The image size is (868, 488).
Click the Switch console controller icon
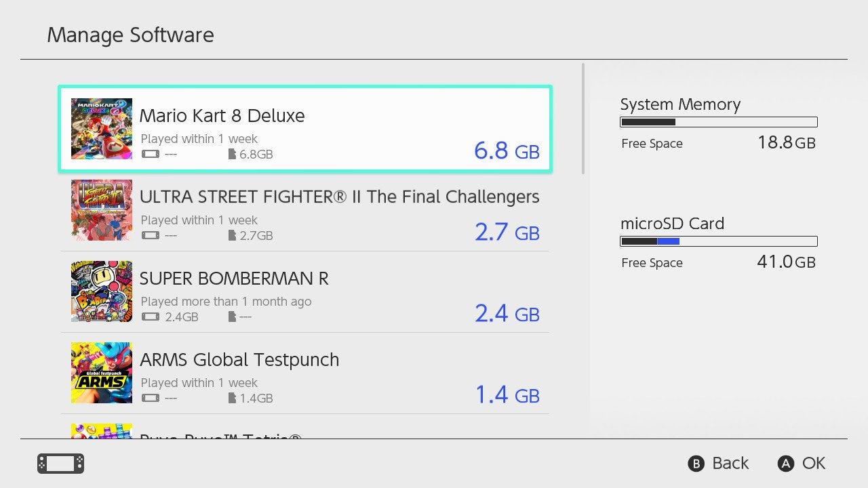click(60, 464)
